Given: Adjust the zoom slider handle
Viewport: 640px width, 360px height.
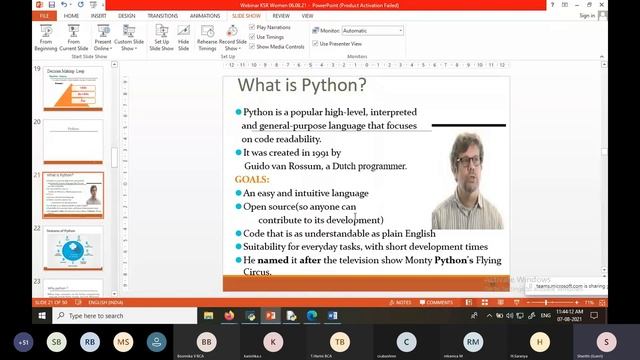Looking at the screenshot, I should tap(546, 302).
